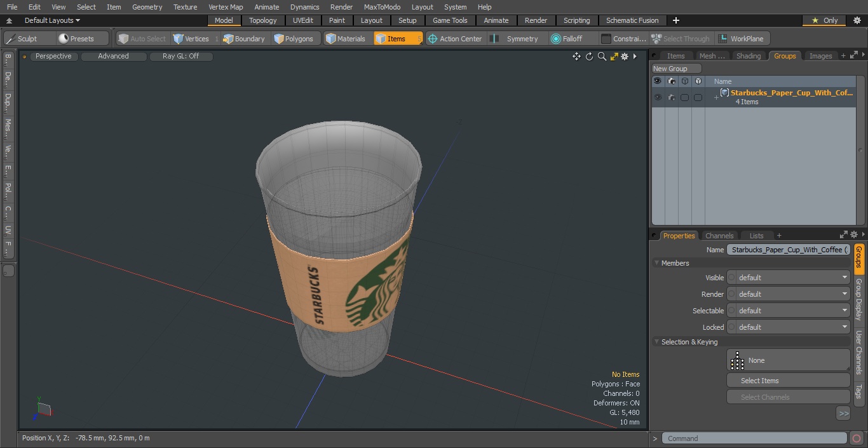The width and height of the screenshot is (868, 448).
Task: Maximize the Properties panel with arrows icon
Action: (x=843, y=235)
